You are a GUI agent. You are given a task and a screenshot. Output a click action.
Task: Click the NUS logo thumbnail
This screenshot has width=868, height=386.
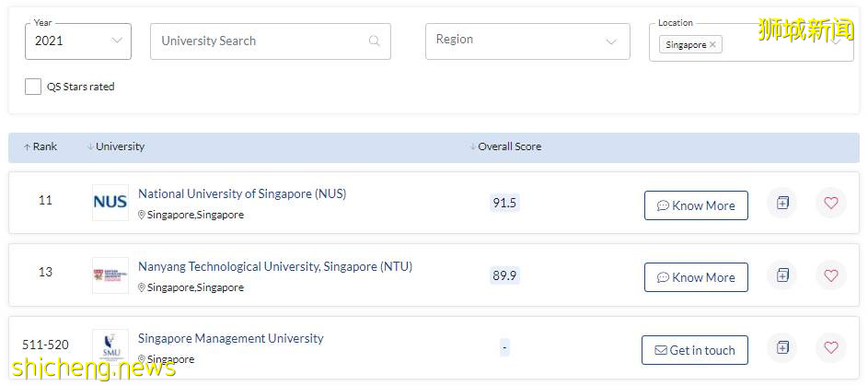point(110,203)
